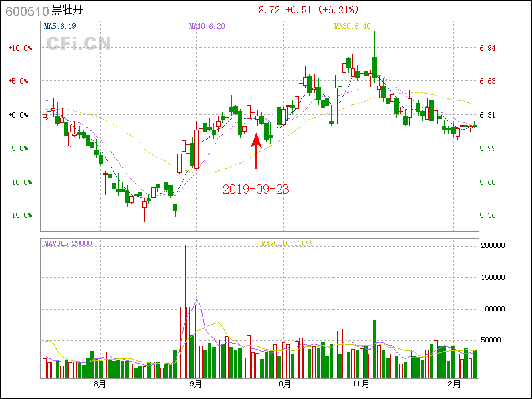Image resolution: width=532 pixels, height=399 pixels.
Task: Click the -15.0% percentage axis label
Action: point(20,215)
